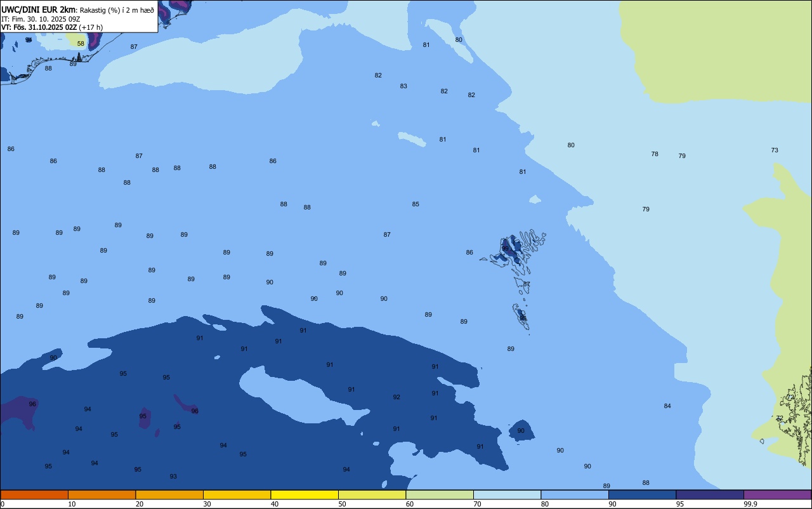This screenshot has height=509, width=812.
Task: Click the '(+17 h)' forecast offset text
Action: click(91, 27)
